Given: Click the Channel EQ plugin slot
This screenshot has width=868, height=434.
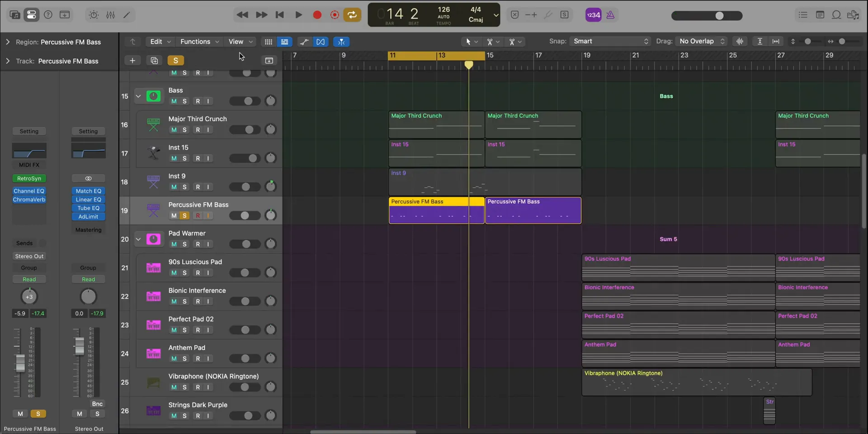Looking at the screenshot, I should pyautogui.click(x=29, y=191).
